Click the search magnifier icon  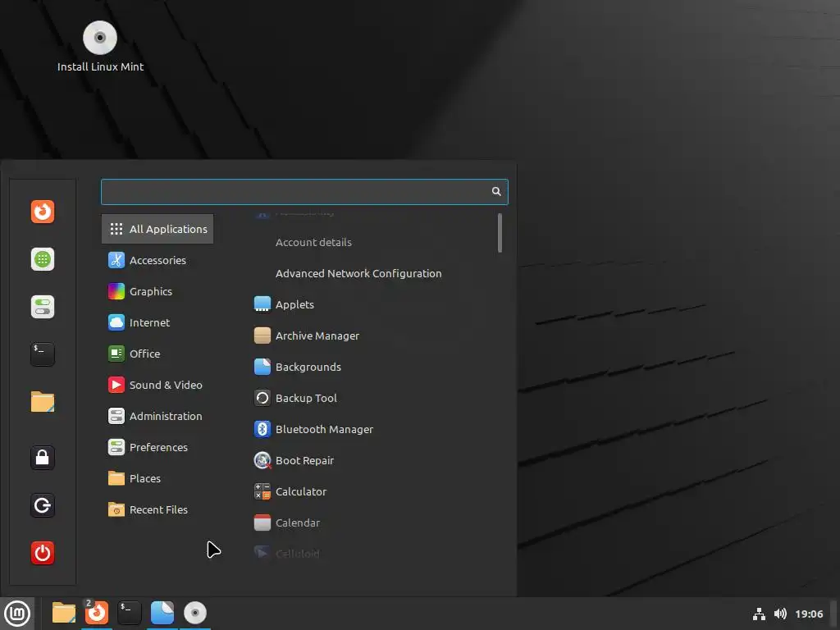tap(496, 191)
